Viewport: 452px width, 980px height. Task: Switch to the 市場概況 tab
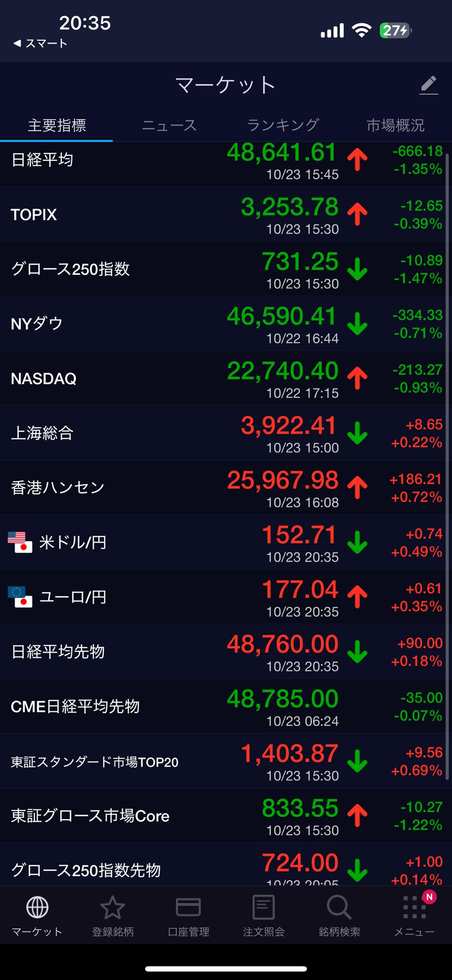pos(395,125)
